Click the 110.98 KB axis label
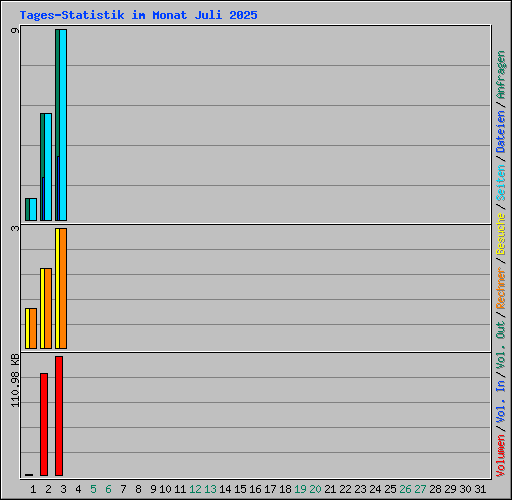 (15, 380)
